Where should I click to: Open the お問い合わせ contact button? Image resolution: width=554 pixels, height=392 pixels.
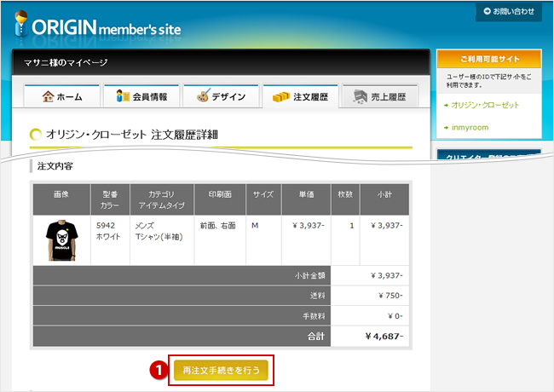pos(509,12)
